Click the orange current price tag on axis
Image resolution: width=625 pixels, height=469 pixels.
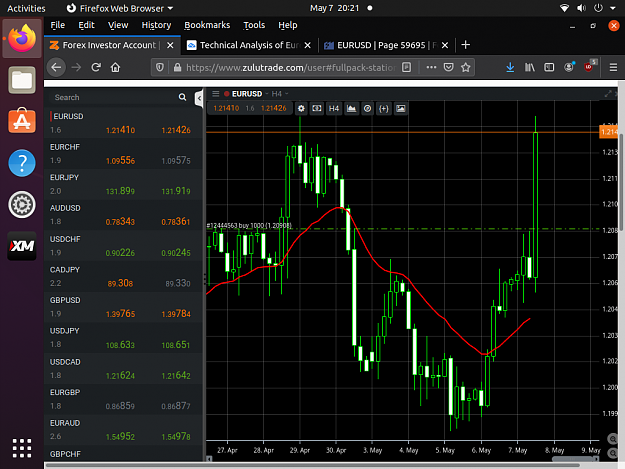pyautogui.click(x=609, y=132)
